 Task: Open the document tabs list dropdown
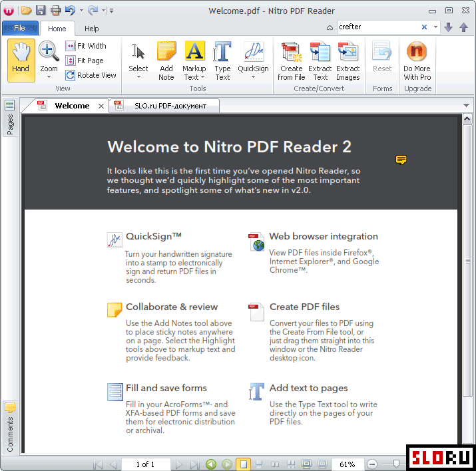(467, 105)
